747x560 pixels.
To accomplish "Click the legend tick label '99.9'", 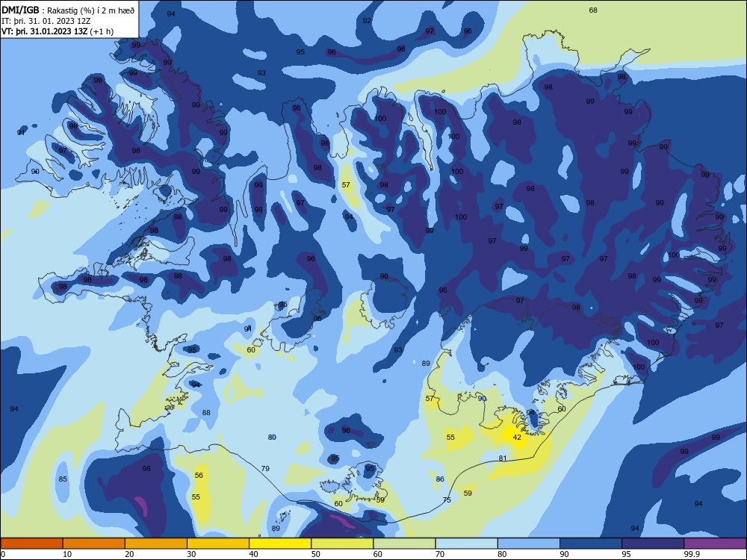I will (x=692, y=554).
